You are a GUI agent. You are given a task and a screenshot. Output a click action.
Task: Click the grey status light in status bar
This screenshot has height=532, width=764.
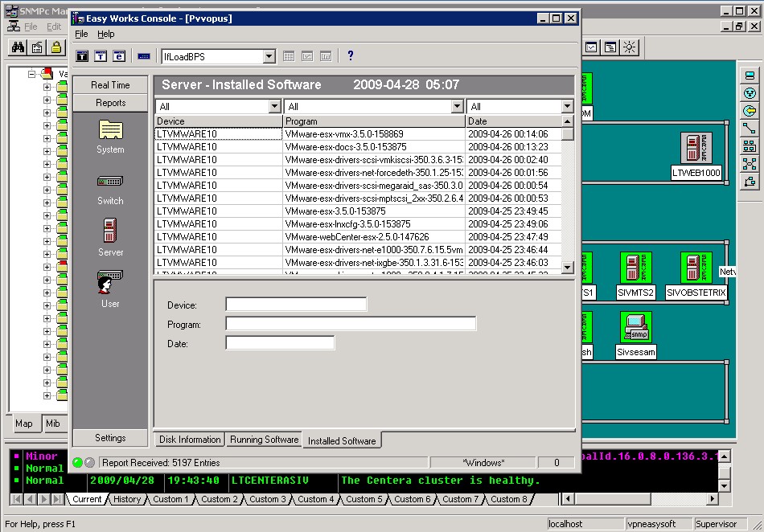pyautogui.click(x=89, y=462)
